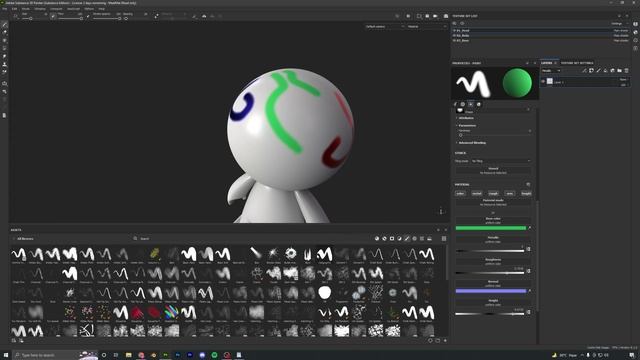Image resolution: width=640 pixels, height=360 pixels.
Task: Open the Edit menu
Action: (15, 9)
